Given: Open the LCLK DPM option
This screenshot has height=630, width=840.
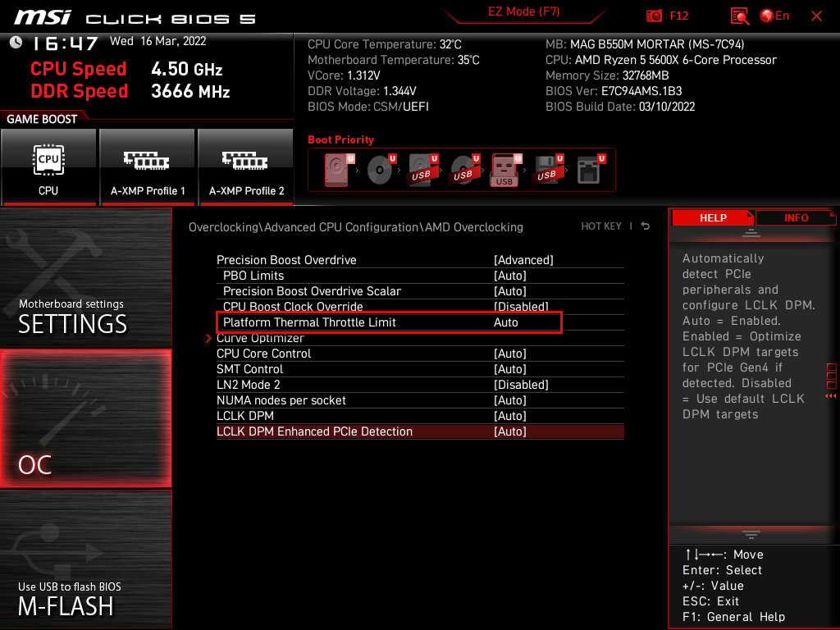Looking at the screenshot, I should point(420,416).
